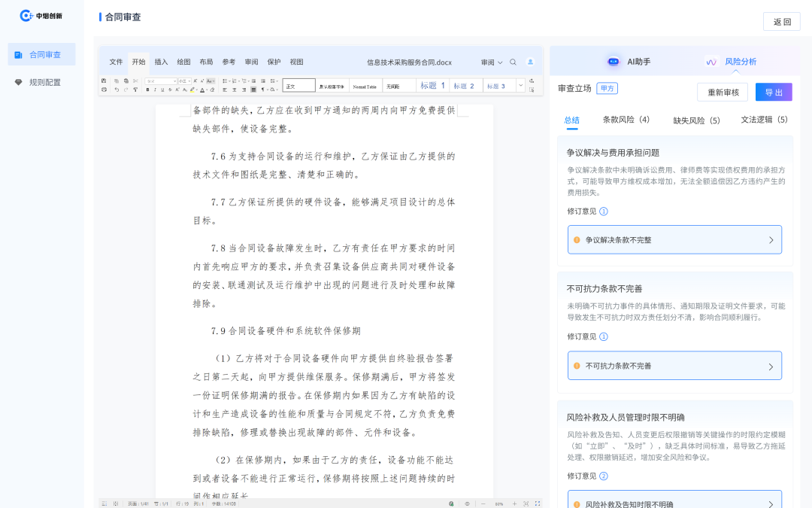812x508 pixels.
Task: Open the 条款风险 (4) tab
Action: point(626,120)
